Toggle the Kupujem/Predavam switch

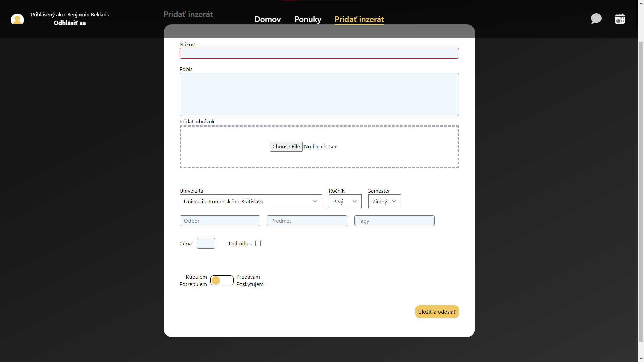pos(222,280)
